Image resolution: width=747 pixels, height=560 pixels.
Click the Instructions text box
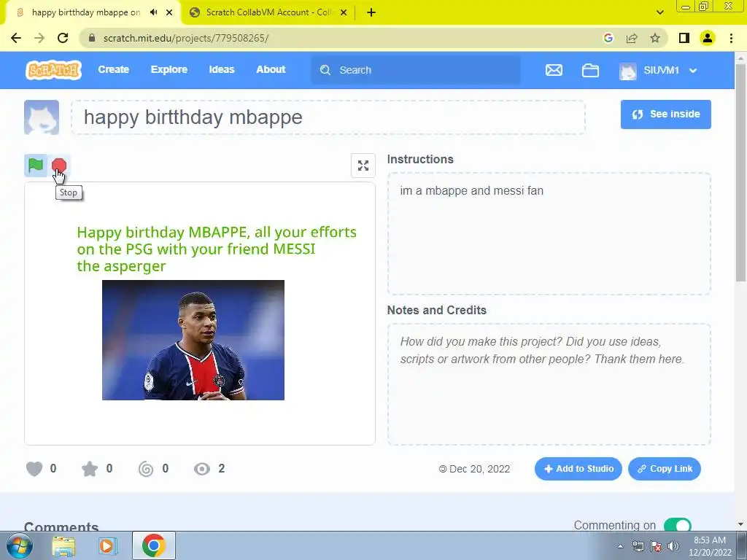click(x=549, y=233)
